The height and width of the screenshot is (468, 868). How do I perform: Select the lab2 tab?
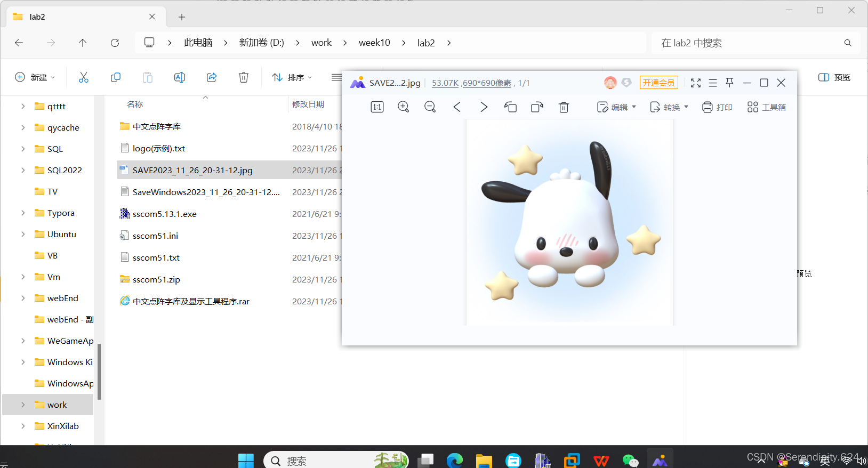85,17
